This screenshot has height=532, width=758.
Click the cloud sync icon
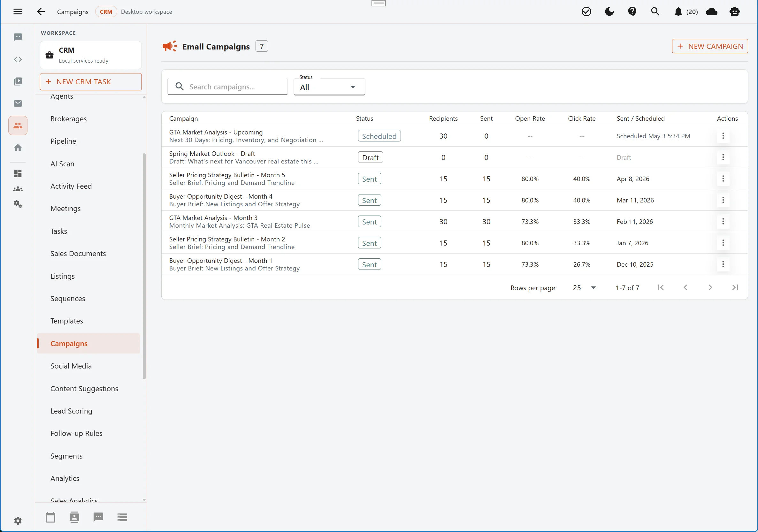pos(711,11)
